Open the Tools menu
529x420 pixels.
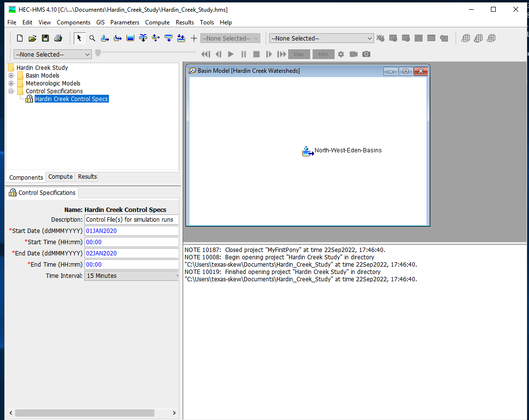[207, 22]
